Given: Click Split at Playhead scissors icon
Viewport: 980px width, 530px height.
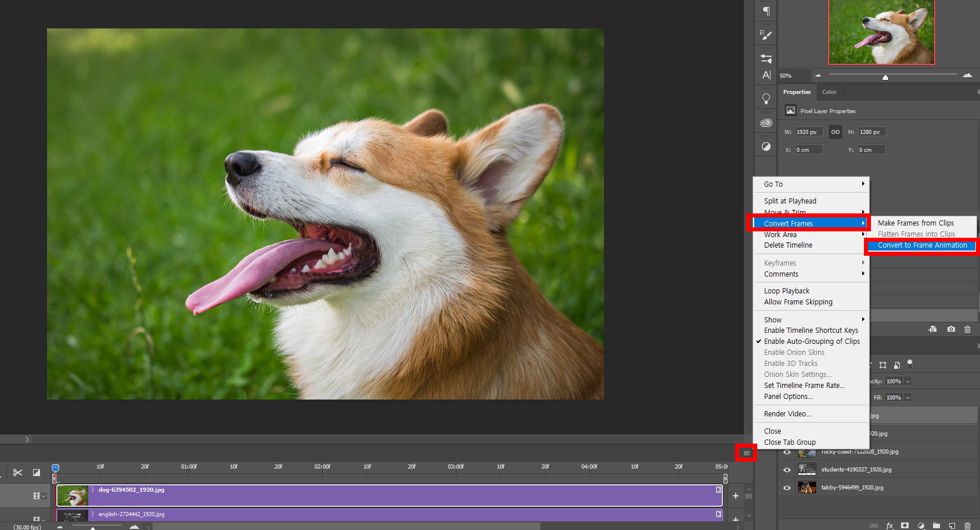Looking at the screenshot, I should [x=18, y=473].
